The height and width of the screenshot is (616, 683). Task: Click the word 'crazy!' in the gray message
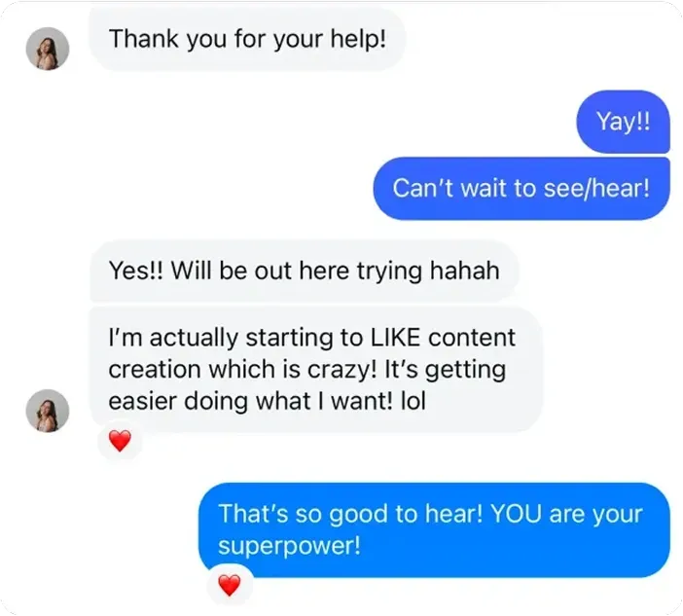(341, 370)
